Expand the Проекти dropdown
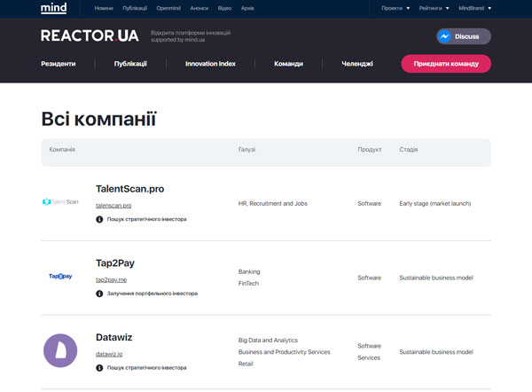Image resolution: width=532 pixels, height=392 pixels. 395,8
